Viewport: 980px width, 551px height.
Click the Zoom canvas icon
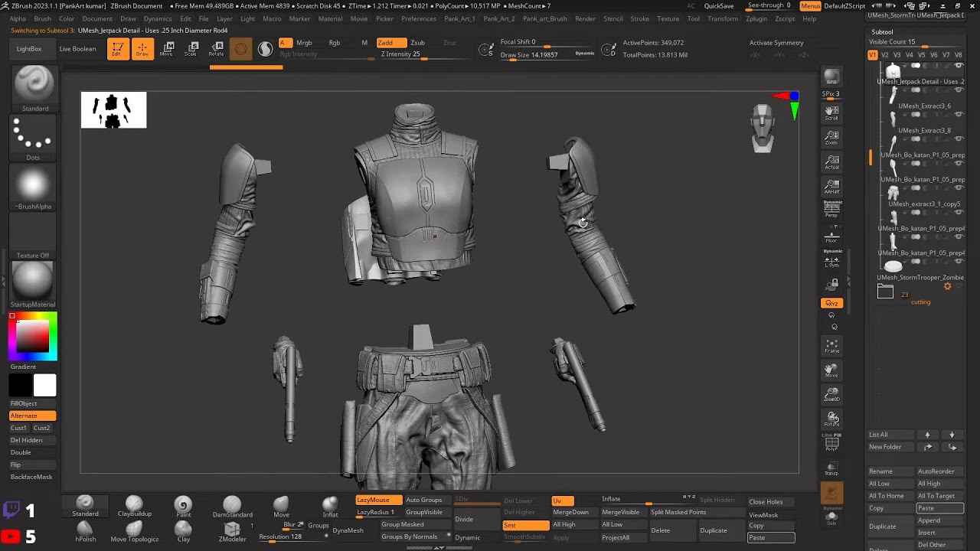coord(831,139)
